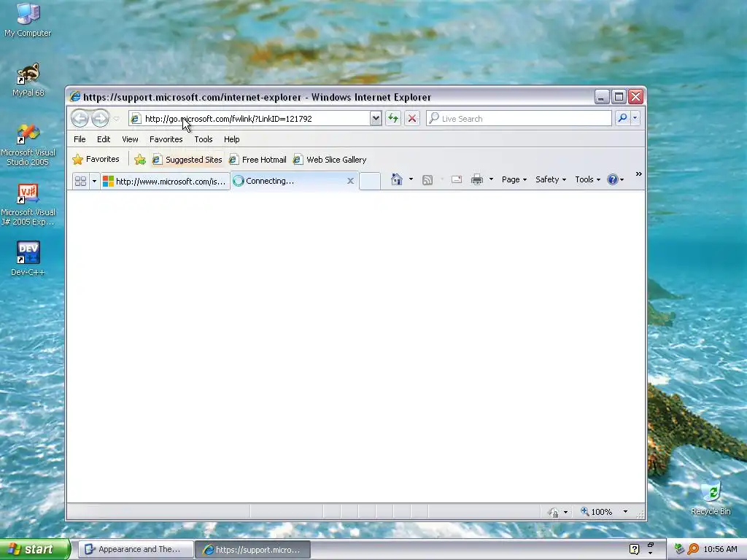Screen dimensions: 747x560
Task: Click the Home page icon
Action: pos(396,179)
